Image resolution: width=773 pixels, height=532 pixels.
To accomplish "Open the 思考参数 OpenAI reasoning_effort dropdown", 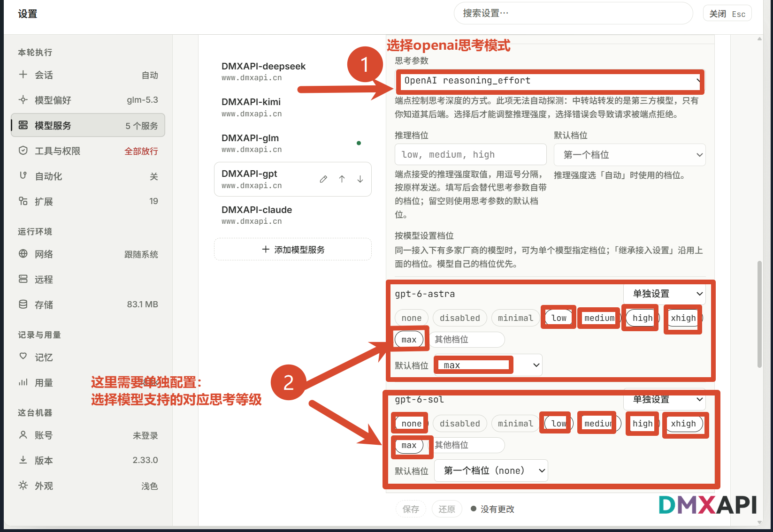I will point(550,81).
